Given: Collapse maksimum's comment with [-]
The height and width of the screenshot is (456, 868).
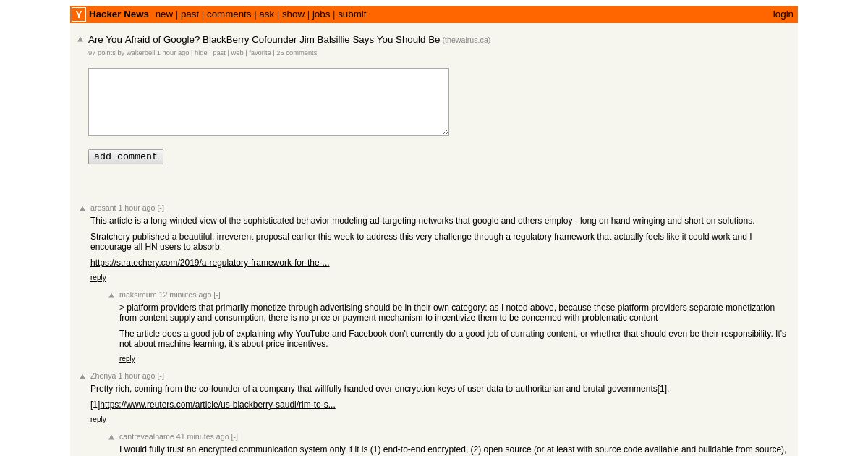Looking at the screenshot, I should coord(217,295).
